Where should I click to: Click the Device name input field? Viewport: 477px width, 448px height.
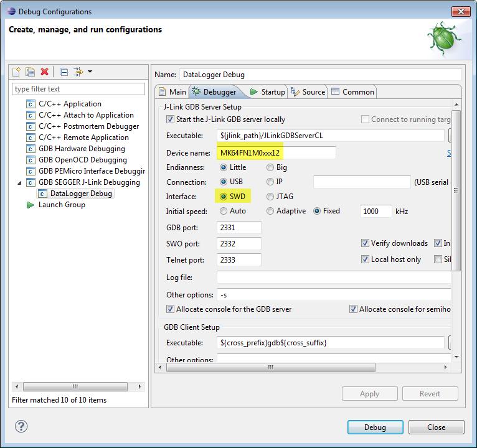tap(276, 153)
